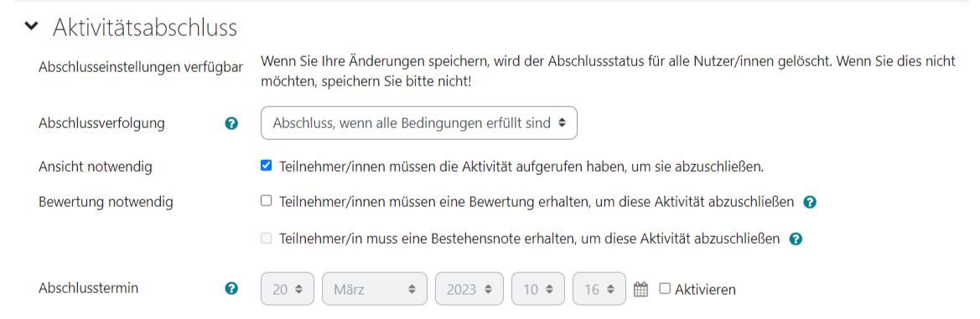Collapse the Aktivitätsabschluss section chevron
The image size is (980, 319).
coord(30,28)
